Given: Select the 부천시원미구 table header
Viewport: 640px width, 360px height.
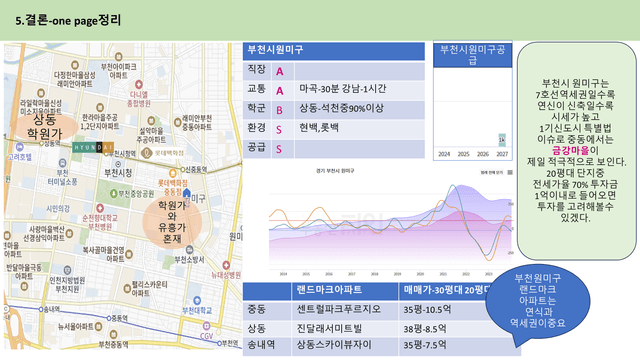Looking at the screenshot, I should pos(333,51).
